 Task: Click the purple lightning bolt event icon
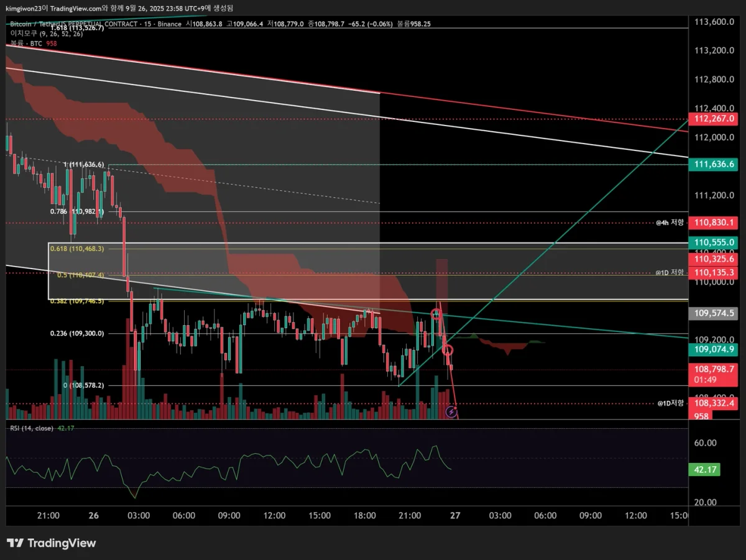point(452,411)
